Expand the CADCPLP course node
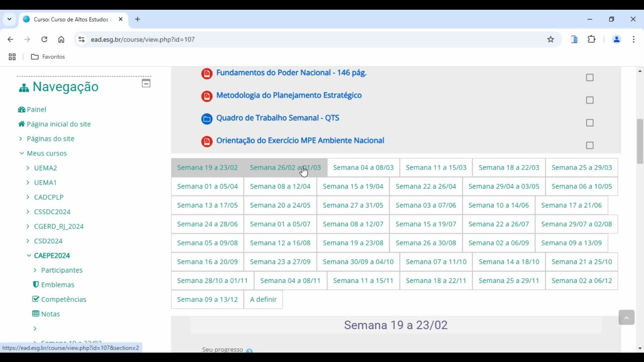The width and height of the screenshot is (644, 362). (28, 197)
